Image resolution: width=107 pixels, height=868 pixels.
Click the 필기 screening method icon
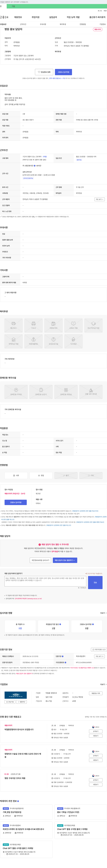66,475
